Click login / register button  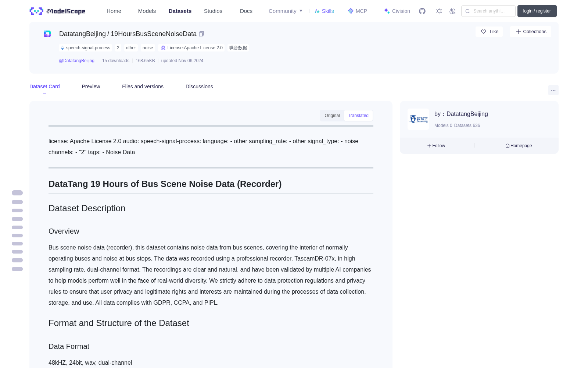(x=537, y=11)
